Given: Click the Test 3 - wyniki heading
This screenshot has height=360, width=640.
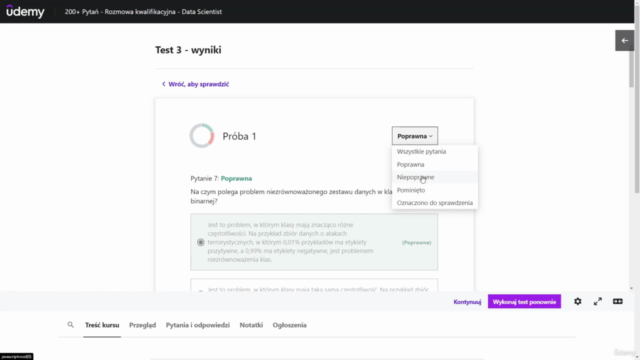Looking at the screenshot, I should coord(188,50).
